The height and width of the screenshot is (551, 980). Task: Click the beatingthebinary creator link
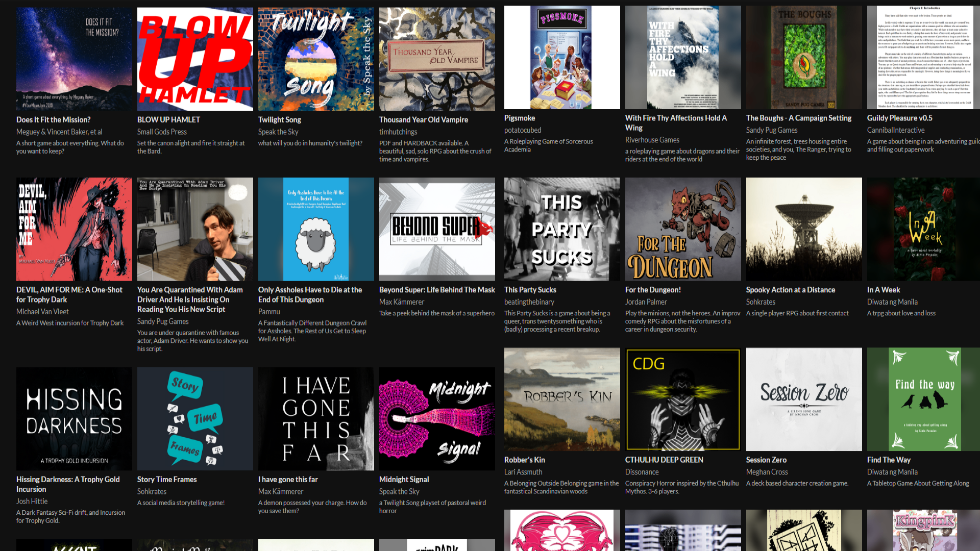(529, 302)
